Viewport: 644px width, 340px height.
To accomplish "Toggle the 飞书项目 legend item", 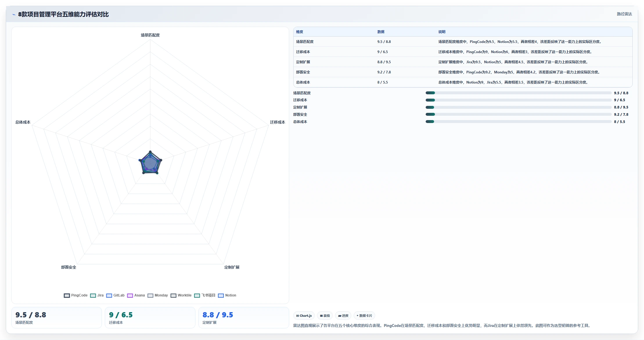I will [x=205, y=295].
